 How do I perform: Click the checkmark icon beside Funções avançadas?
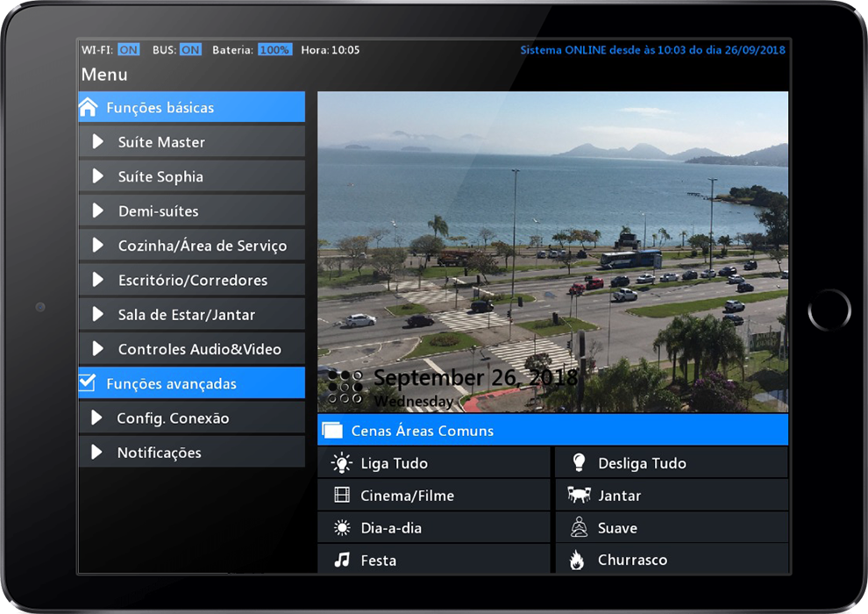pyautogui.click(x=88, y=382)
